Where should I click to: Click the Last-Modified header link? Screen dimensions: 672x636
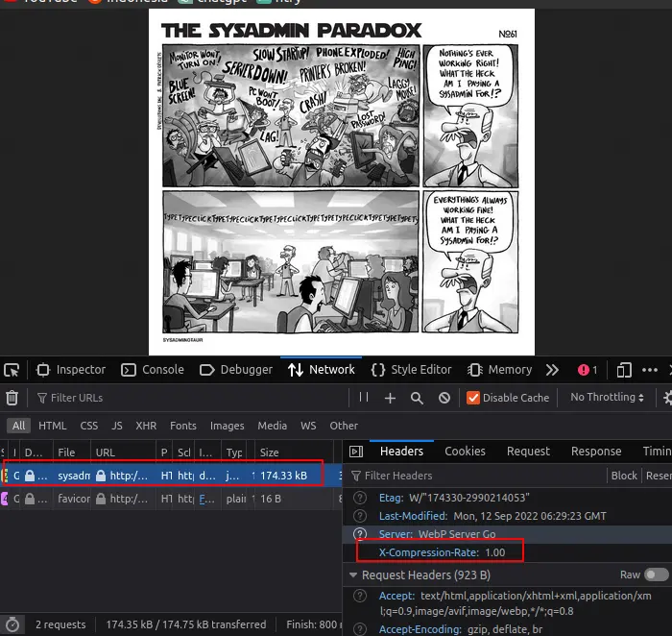click(413, 516)
